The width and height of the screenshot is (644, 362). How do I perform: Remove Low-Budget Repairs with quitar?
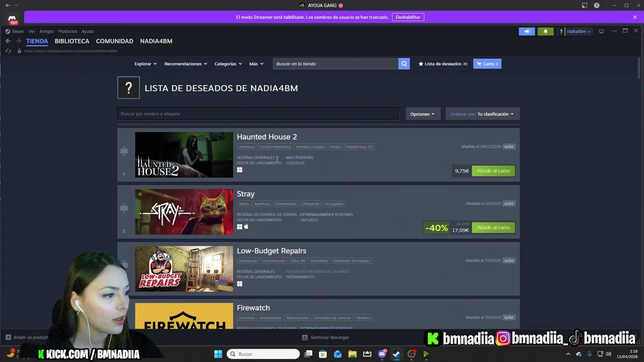coord(509,260)
